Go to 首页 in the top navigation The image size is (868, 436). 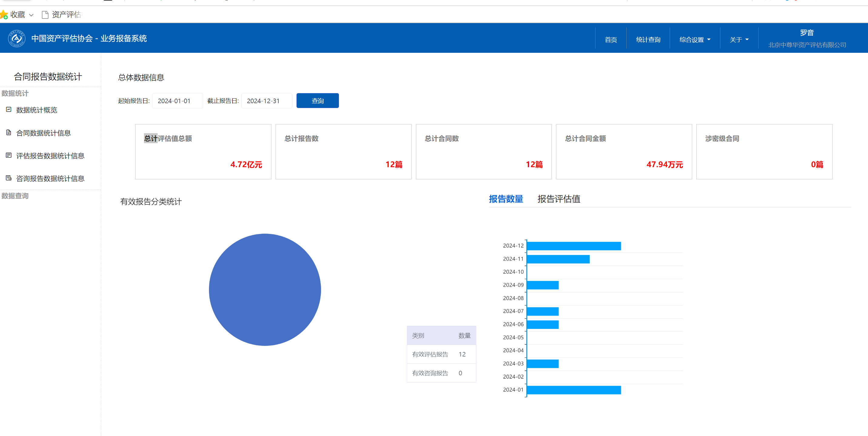pyautogui.click(x=611, y=39)
